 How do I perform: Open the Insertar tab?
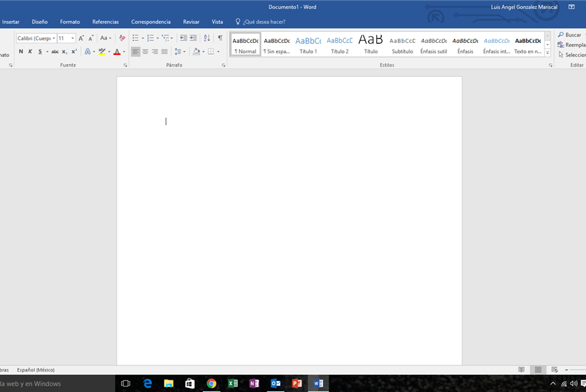point(11,22)
